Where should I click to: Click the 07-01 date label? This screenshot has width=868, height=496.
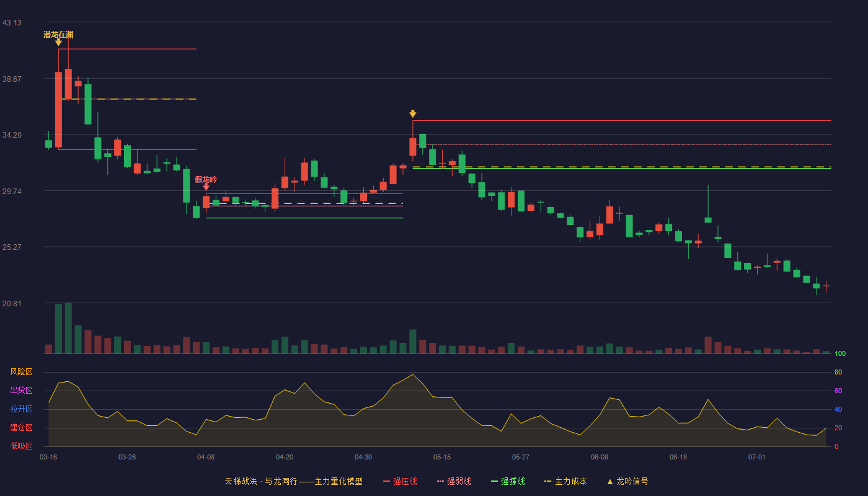pos(757,457)
